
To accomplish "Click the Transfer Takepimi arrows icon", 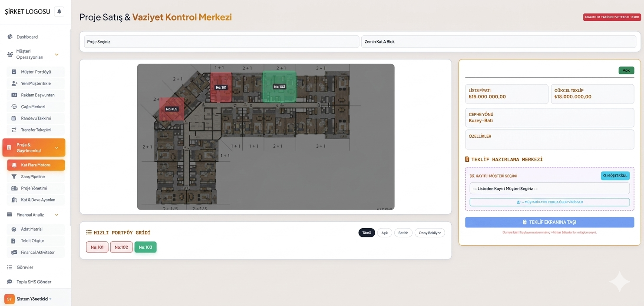I will tap(14, 130).
